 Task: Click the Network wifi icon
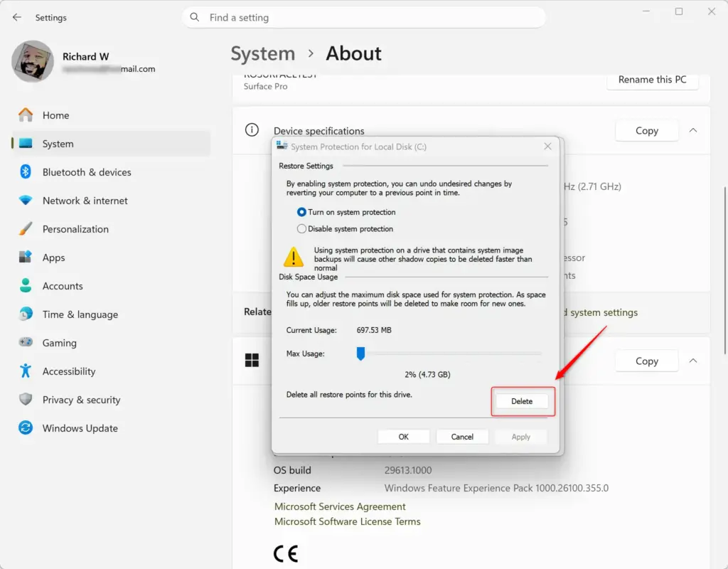coord(26,200)
